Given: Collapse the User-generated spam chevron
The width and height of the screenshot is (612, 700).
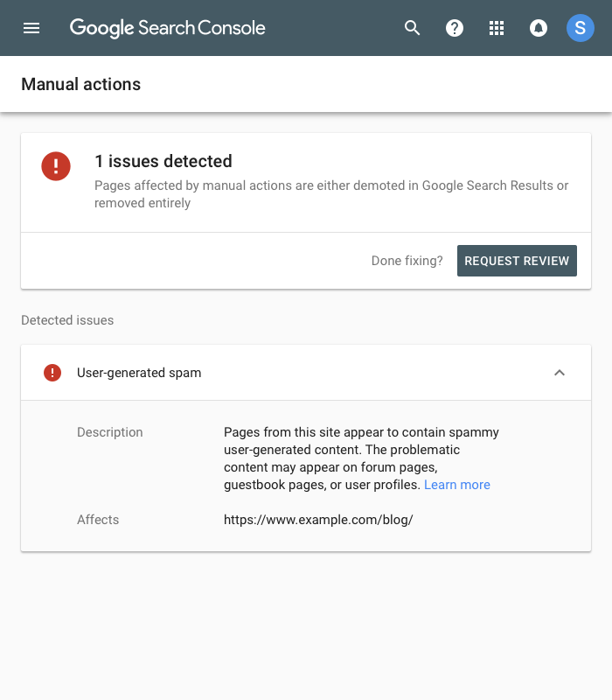Looking at the screenshot, I should (560, 373).
